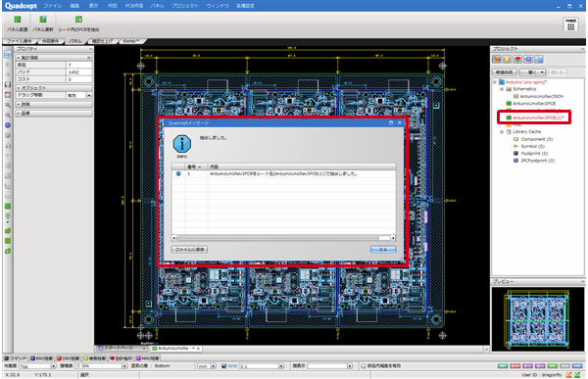This screenshot has width=588, height=379.
Task: Click the upper magnifier zoom icon
Action: click(8, 105)
